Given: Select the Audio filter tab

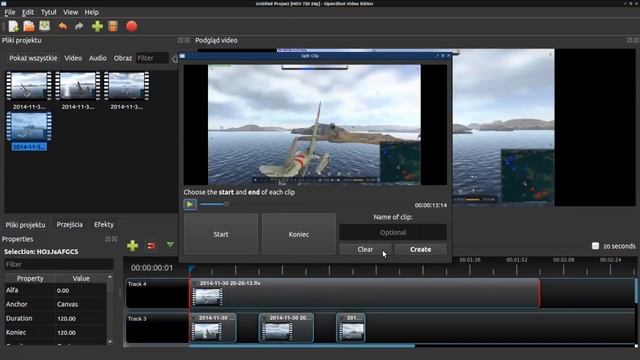Looking at the screenshot, I should (x=98, y=58).
